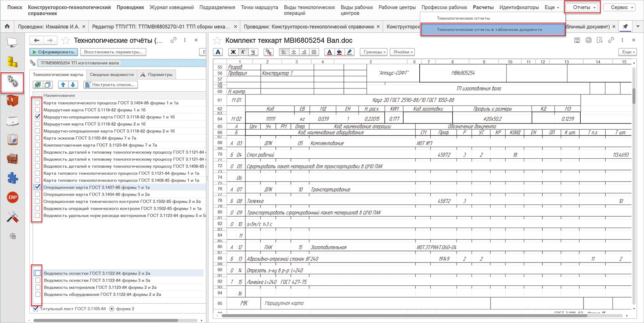This screenshot has width=644, height=323.
Task: Switch to Сводные ведомости tab
Action: 112,74
